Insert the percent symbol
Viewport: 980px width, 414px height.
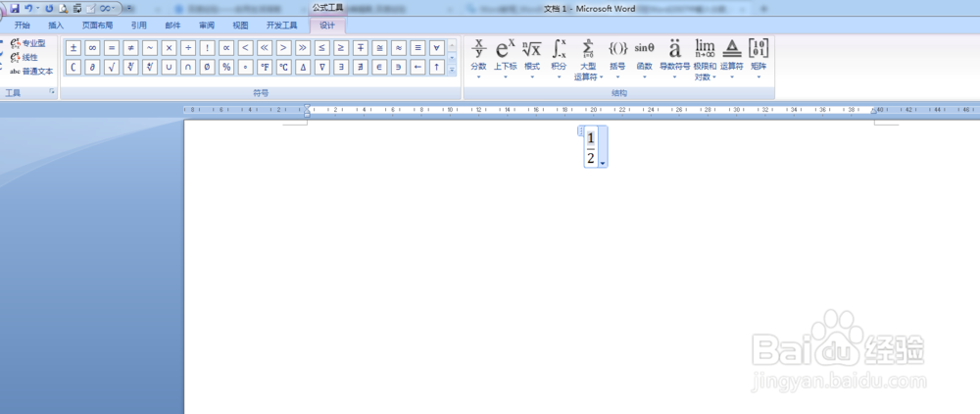point(226,67)
